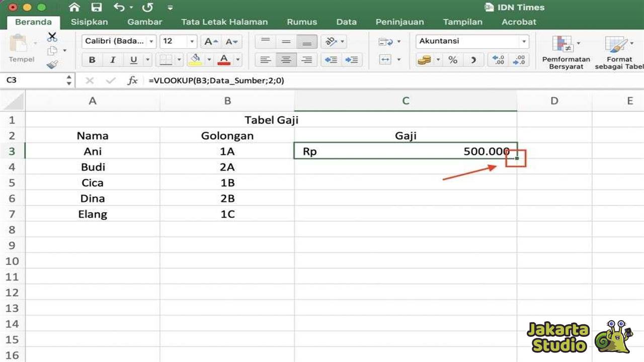Toggle center text alignment
Image resolution: width=644 pixels, height=362 pixels.
[286, 60]
